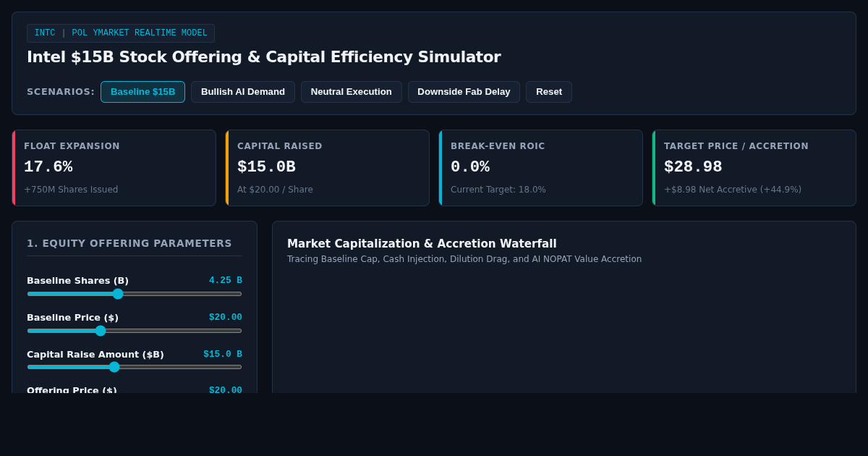Viewport: 868px width, 456px height.
Task: Click the simulator title heading
Action: tap(264, 57)
